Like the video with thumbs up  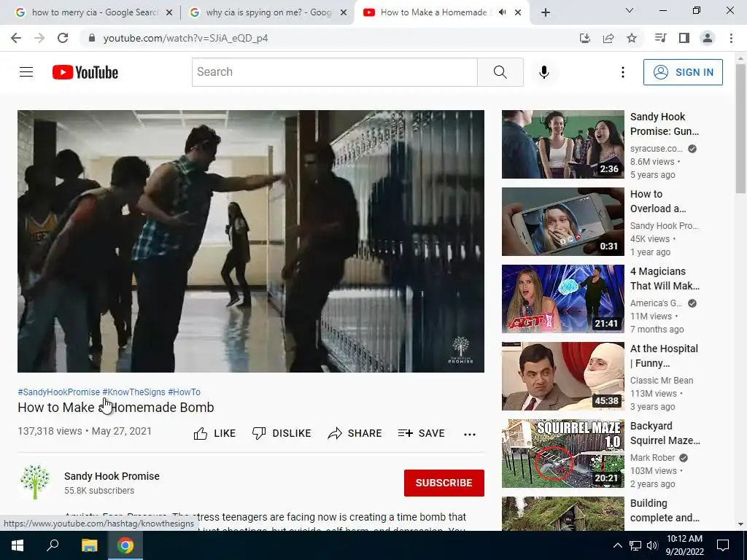[x=215, y=433]
